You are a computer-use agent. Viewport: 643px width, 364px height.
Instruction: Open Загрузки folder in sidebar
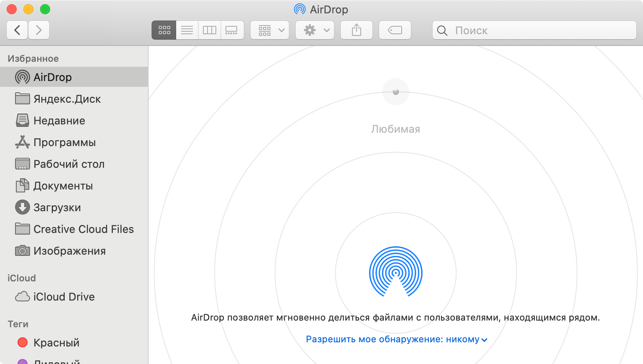pos(57,207)
